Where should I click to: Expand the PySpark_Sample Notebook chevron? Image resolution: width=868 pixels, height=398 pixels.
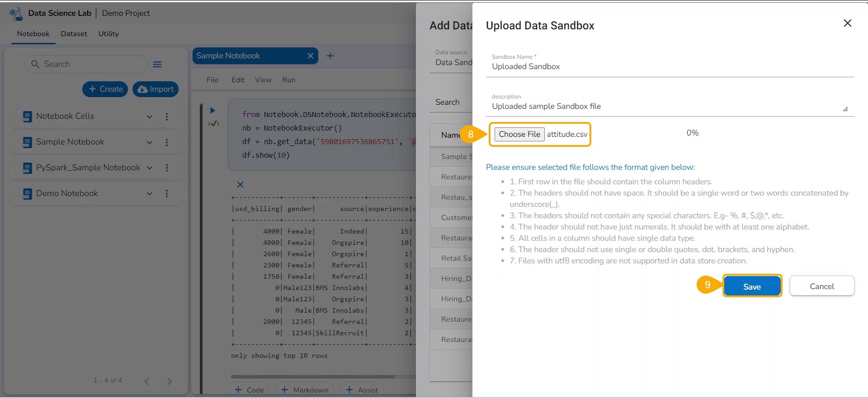150,168
